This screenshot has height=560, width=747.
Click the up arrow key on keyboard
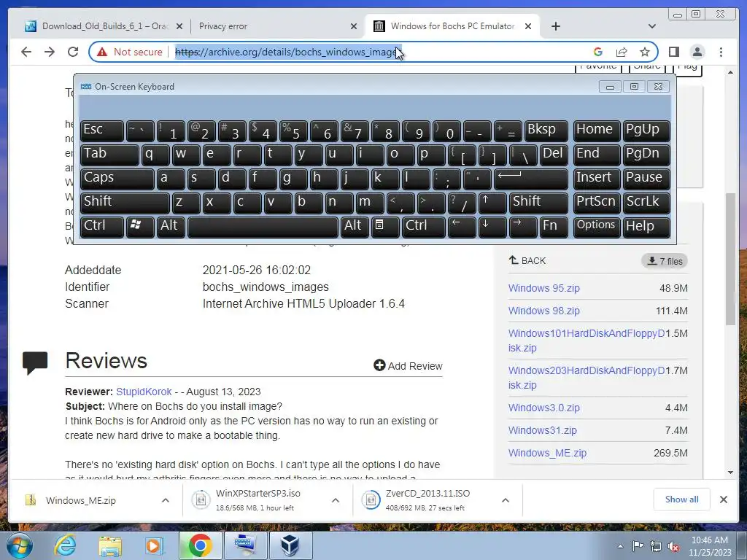[x=492, y=203]
